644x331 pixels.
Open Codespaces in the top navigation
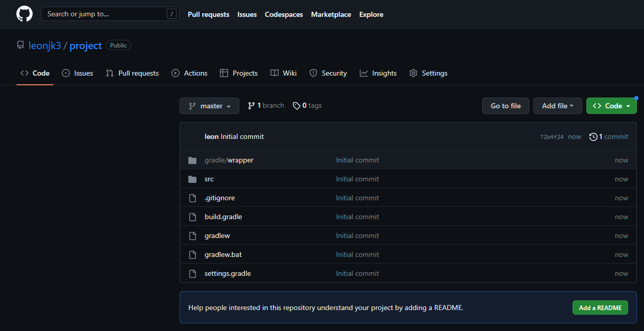click(x=284, y=14)
